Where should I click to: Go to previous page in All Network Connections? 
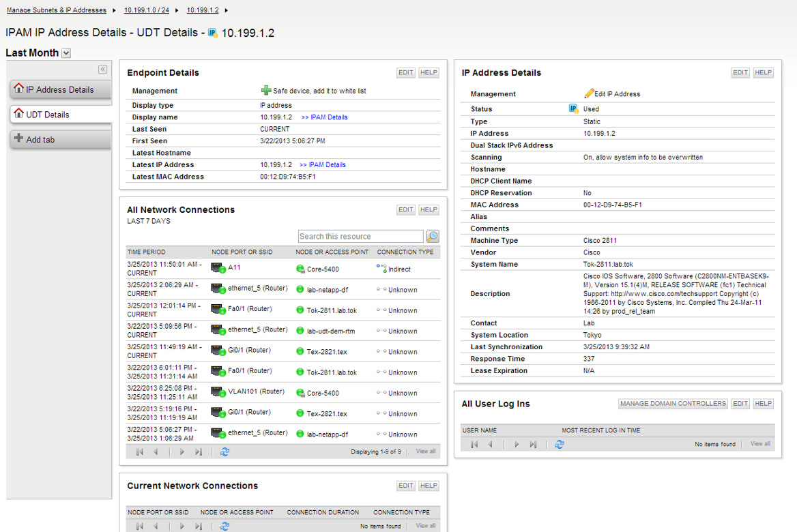156,452
